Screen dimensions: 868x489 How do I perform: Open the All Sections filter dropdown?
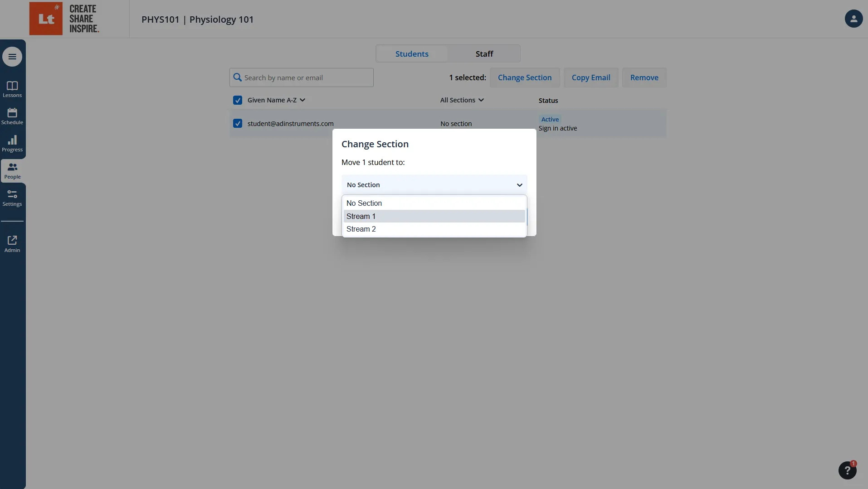(462, 100)
